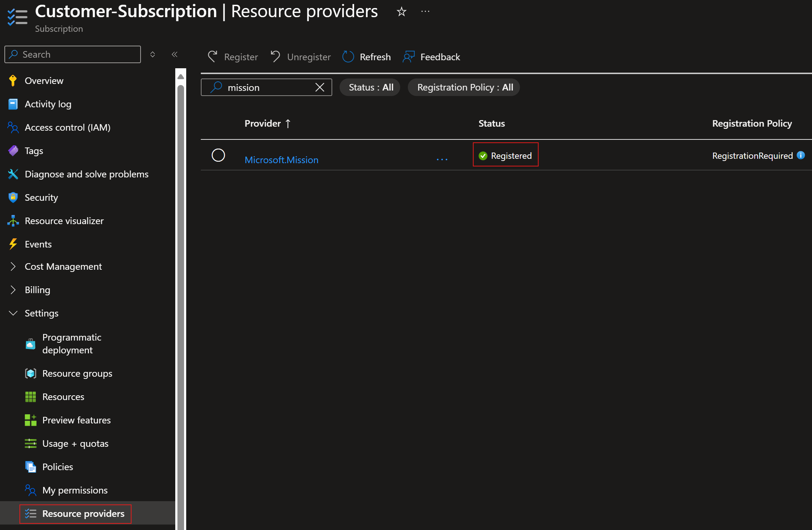
Task: Click the sidebar scrollbar up arrow
Action: [x=181, y=77]
